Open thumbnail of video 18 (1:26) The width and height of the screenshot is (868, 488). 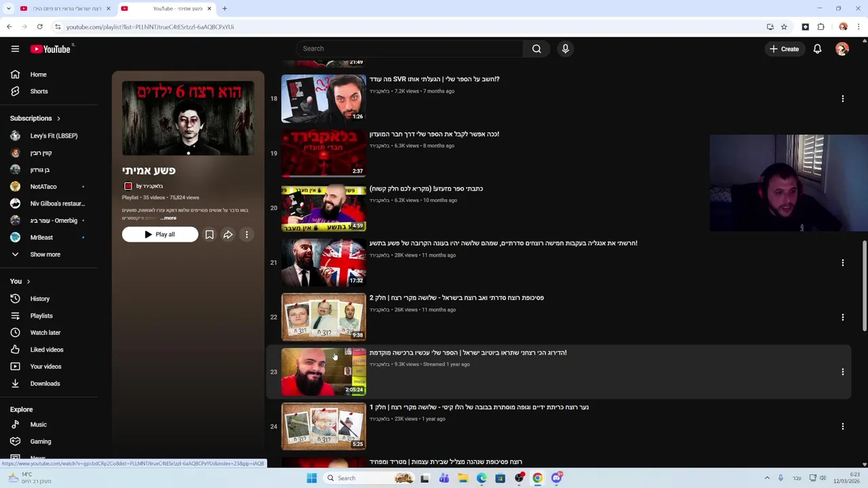click(323, 99)
